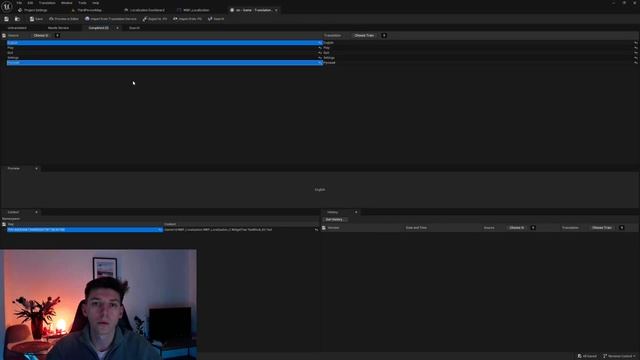Image resolution: width=640 pixels, height=360 pixels.
Task: Click reset arrow on Play source row
Action: click(x=320, y=48)
